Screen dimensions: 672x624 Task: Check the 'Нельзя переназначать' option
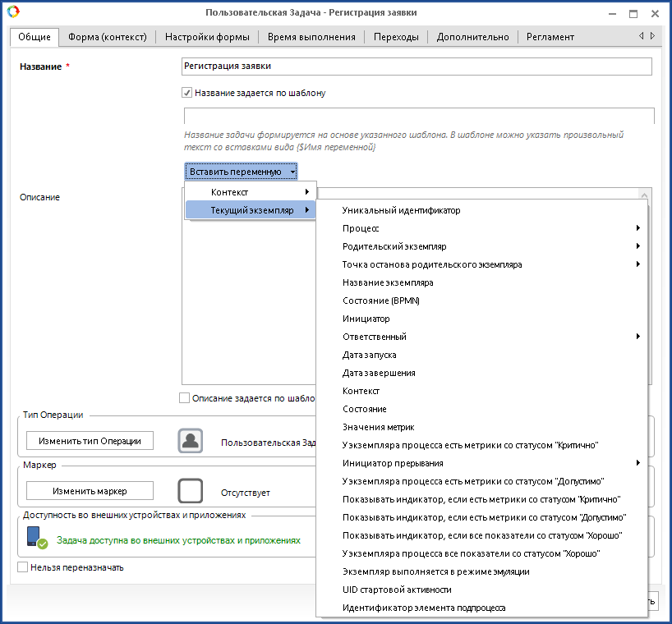coord(22,567)
